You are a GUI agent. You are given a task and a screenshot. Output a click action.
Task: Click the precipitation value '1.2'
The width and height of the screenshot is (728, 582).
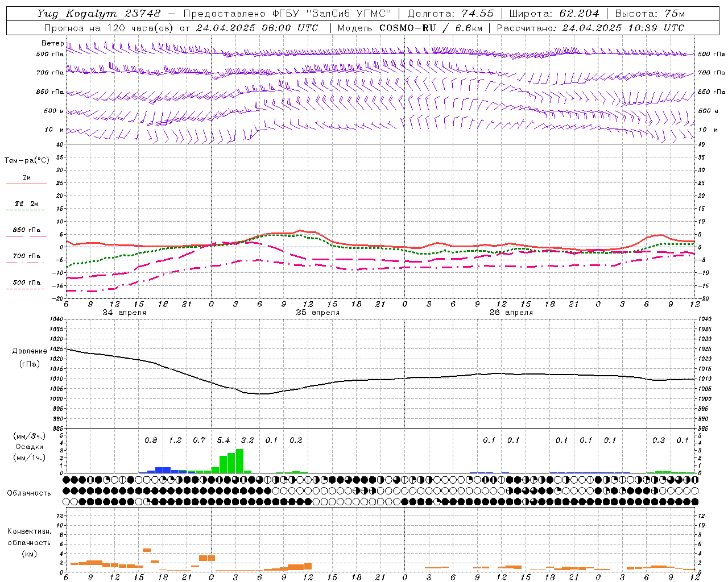click(x=175, y=440)
